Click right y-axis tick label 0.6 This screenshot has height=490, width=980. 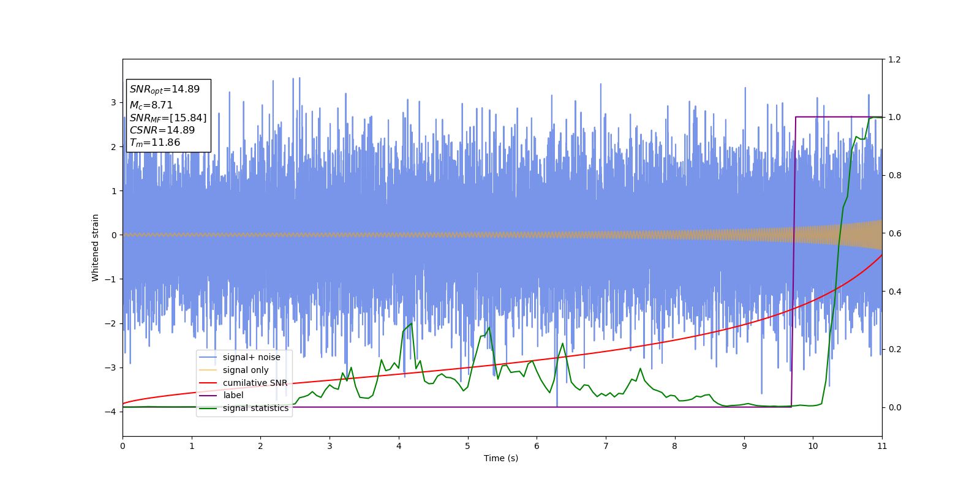click(895, 233)
